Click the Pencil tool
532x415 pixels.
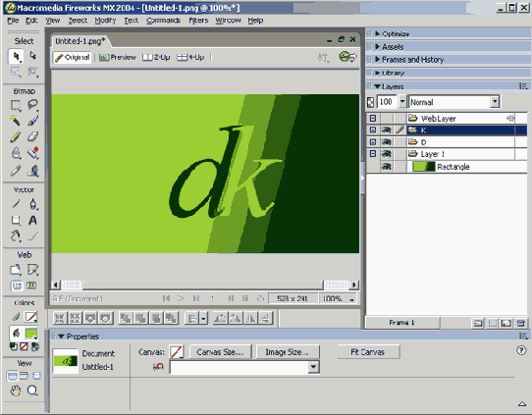tap(15, 136)
